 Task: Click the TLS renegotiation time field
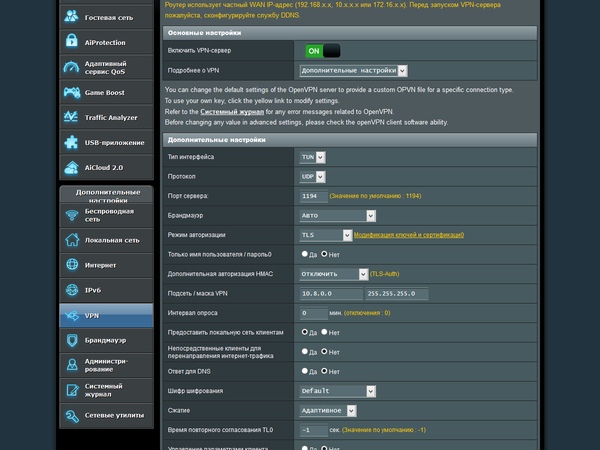click(x=314, y=430)
